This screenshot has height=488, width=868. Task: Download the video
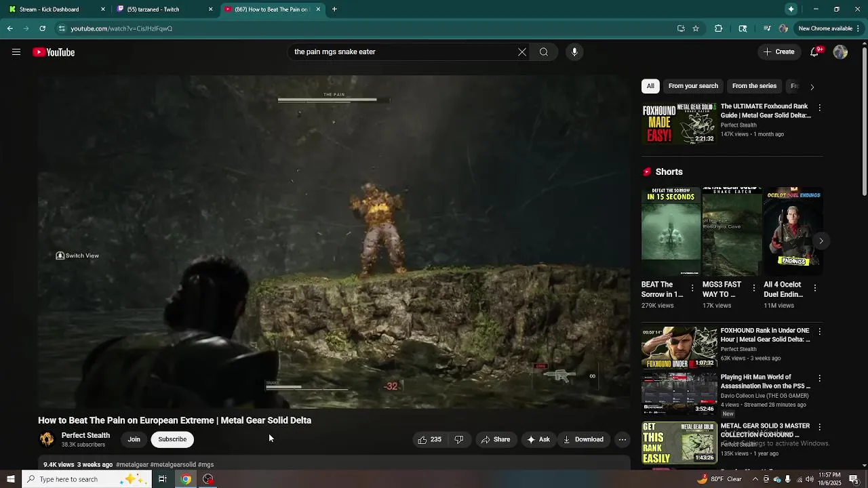point(583,439)
